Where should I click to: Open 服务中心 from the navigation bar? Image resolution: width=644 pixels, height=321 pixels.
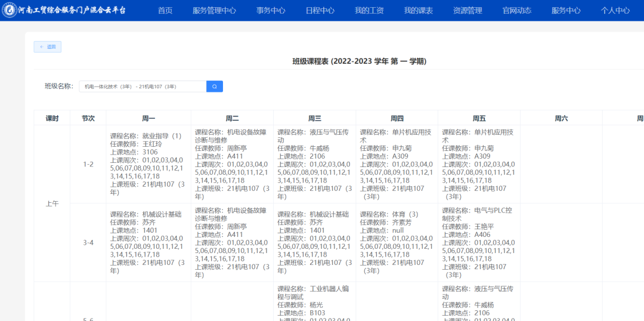(566, 11)
